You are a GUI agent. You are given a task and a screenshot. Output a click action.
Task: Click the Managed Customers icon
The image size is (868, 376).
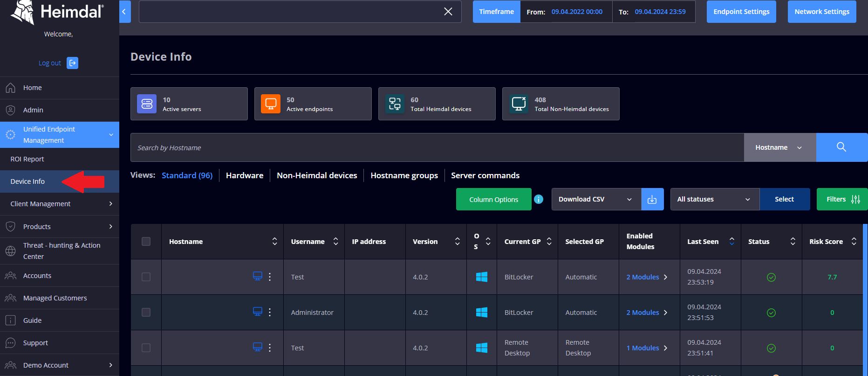point(10,298)
